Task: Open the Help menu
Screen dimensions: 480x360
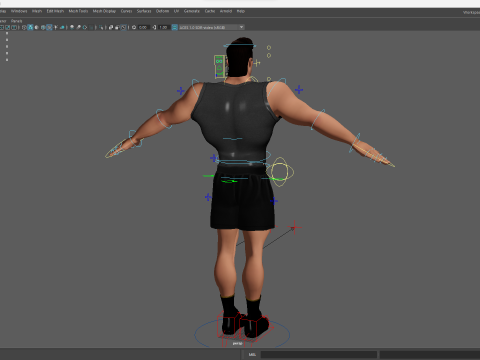Action: coord(241,11)
